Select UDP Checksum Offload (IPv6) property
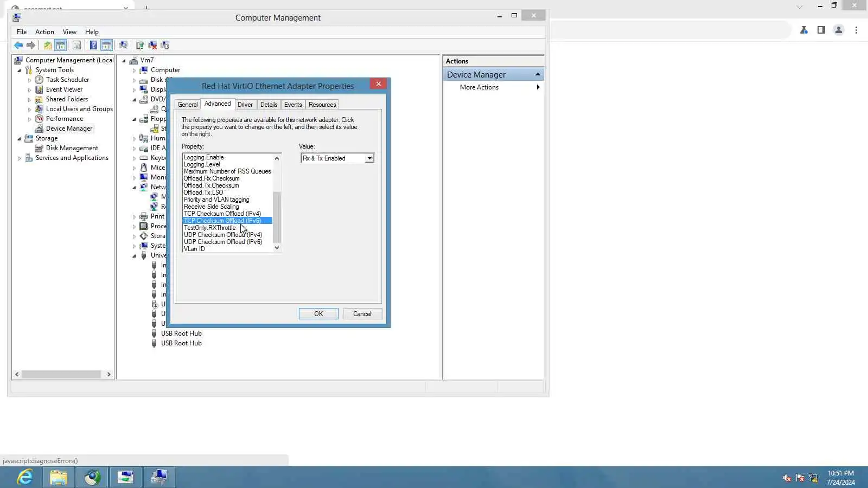 (227, 242)
